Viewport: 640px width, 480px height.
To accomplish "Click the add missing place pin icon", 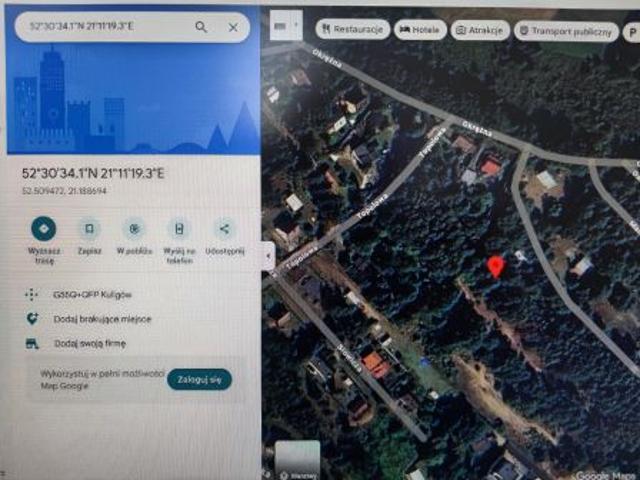I will [32, 318].
